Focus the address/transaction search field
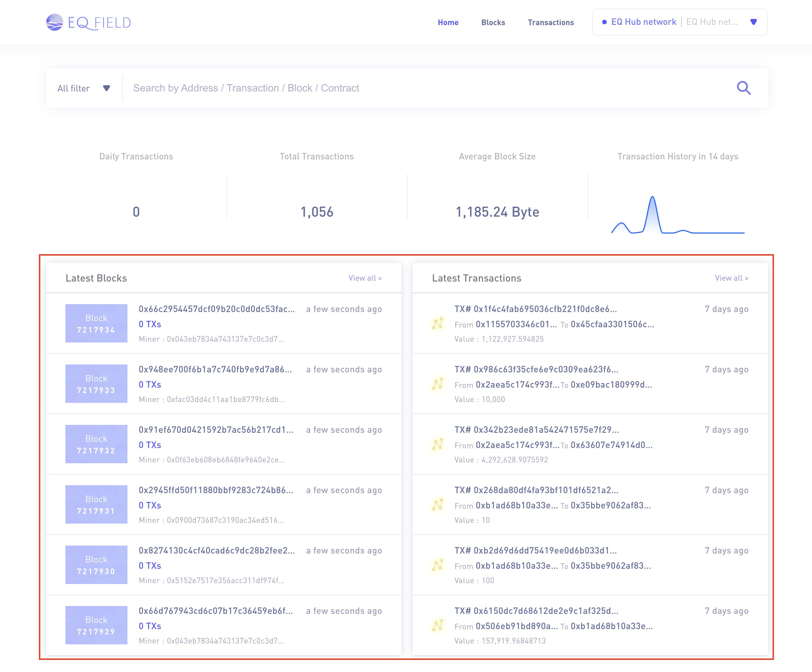Screen dimensions: 812x672 [x=425, y=88]
